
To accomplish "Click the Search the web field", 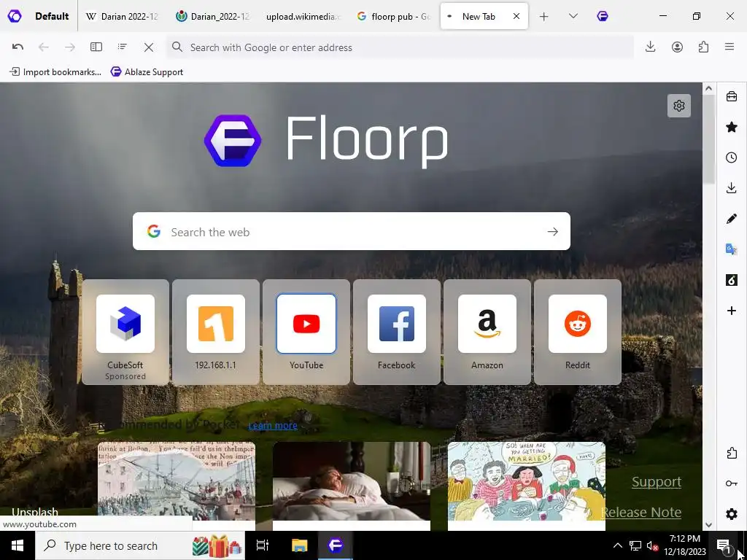I will 352,231.
